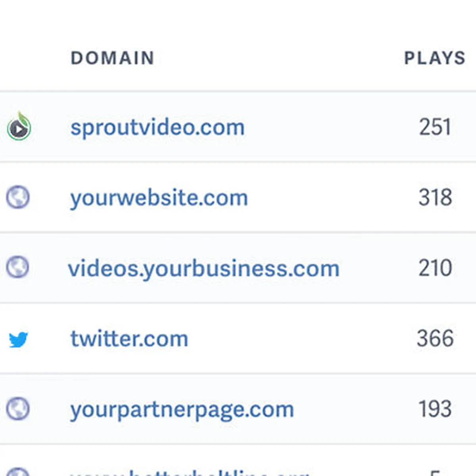This screenshot has height=476, width=476.
Task: Select the 193 plays value
Action: 435,409
